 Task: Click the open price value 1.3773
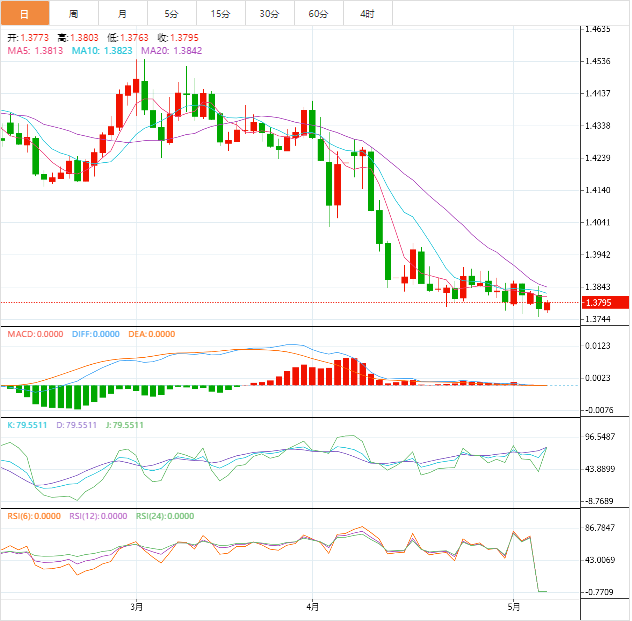point(35,37)
